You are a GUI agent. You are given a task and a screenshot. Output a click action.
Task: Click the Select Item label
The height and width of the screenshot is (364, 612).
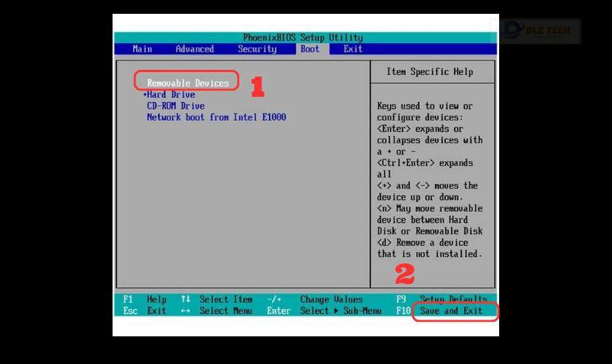click(226, 299)
